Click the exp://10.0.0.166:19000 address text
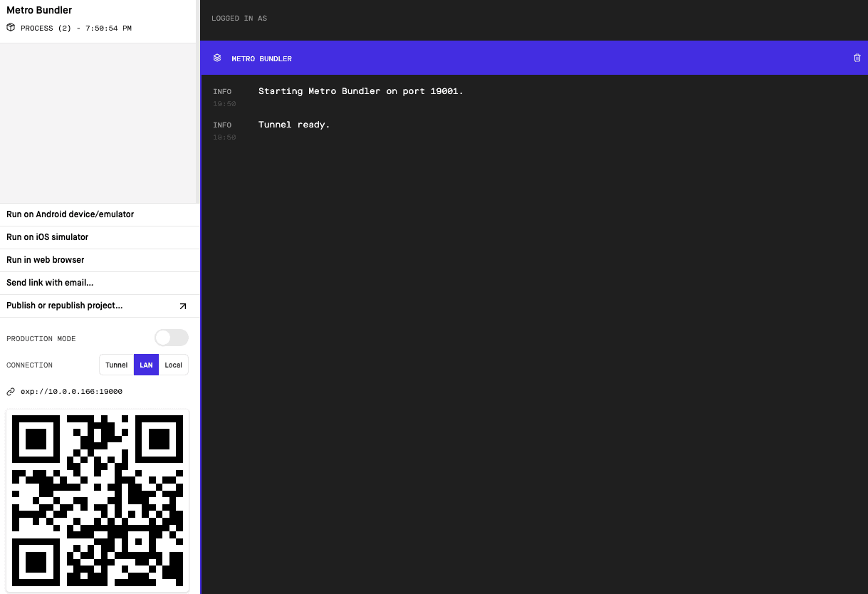The width and height of the screenshot is (868, 594). 71,392
